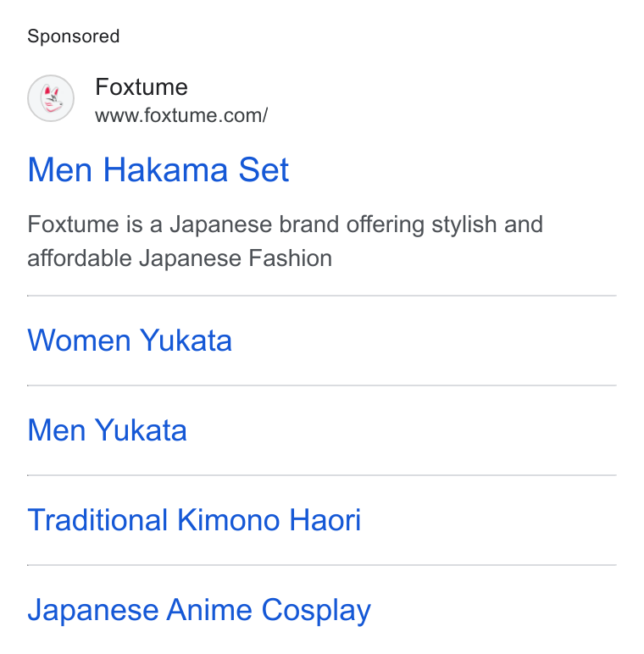The width and height of the screenshot is (644, 654).
Task: Click the 'affordable Japanese Fashion' description line
Action: point(180,258)
